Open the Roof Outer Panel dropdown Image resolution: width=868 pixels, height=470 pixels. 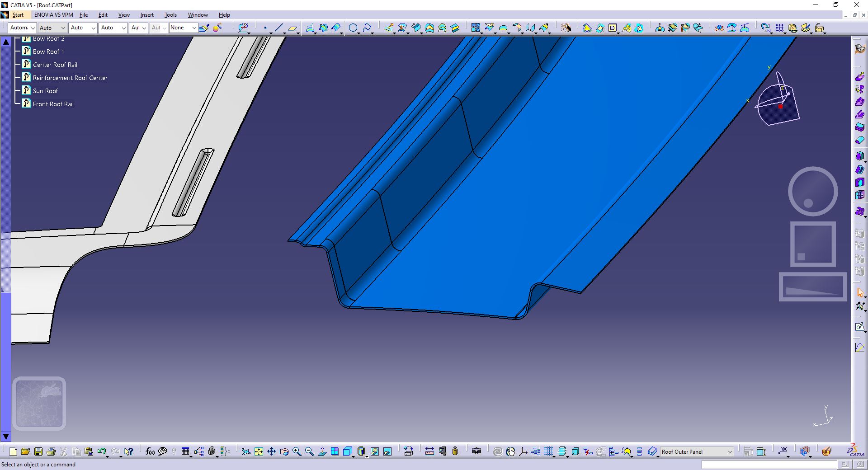point(697,451)
